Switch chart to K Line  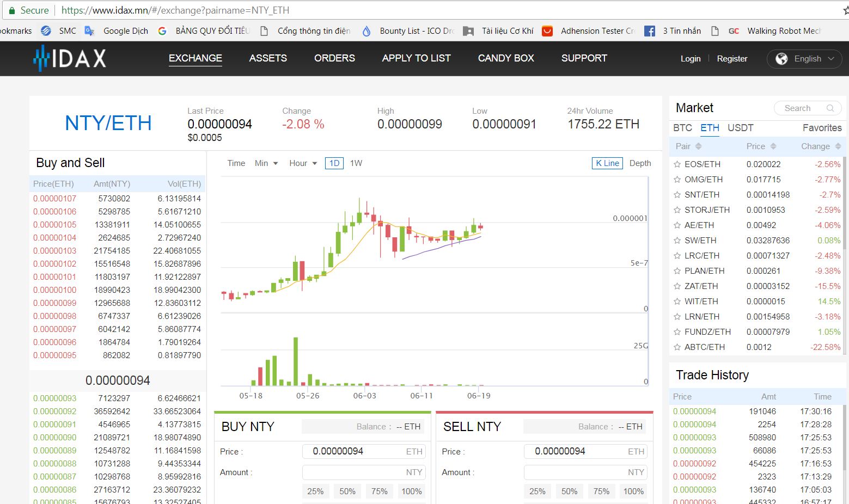(607, 163)
